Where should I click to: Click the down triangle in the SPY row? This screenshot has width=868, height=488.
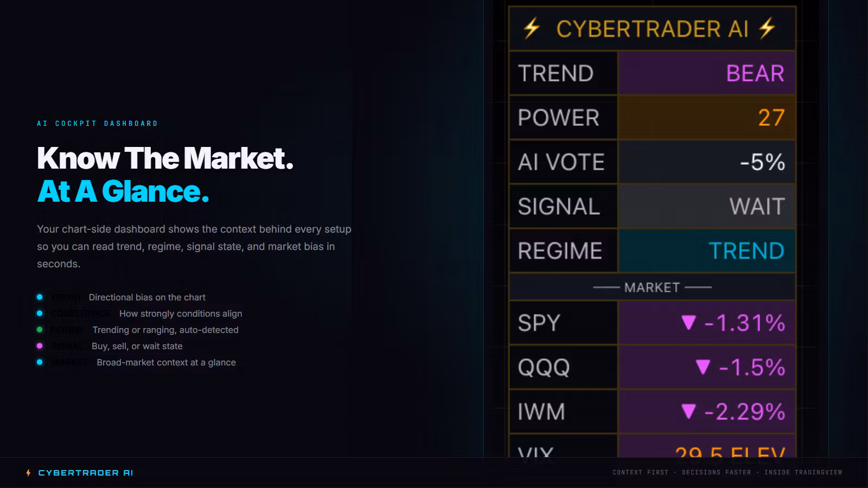688,323
